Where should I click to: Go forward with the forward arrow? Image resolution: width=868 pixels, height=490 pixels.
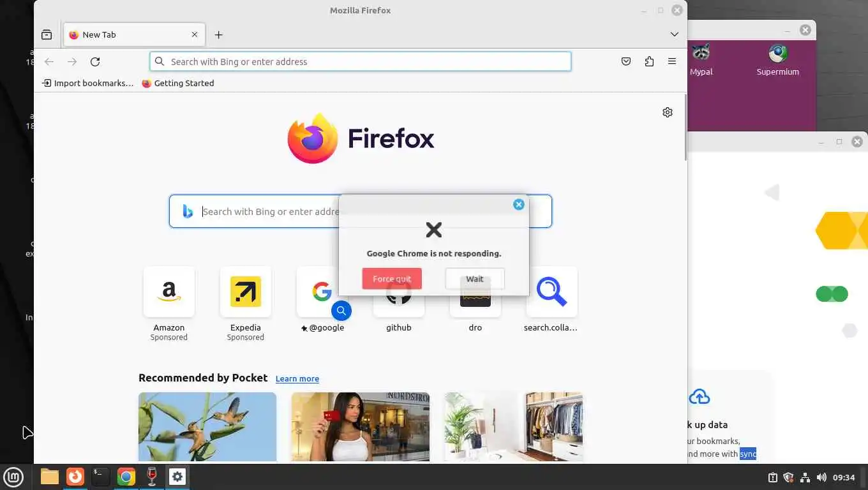tap(72, 61)
